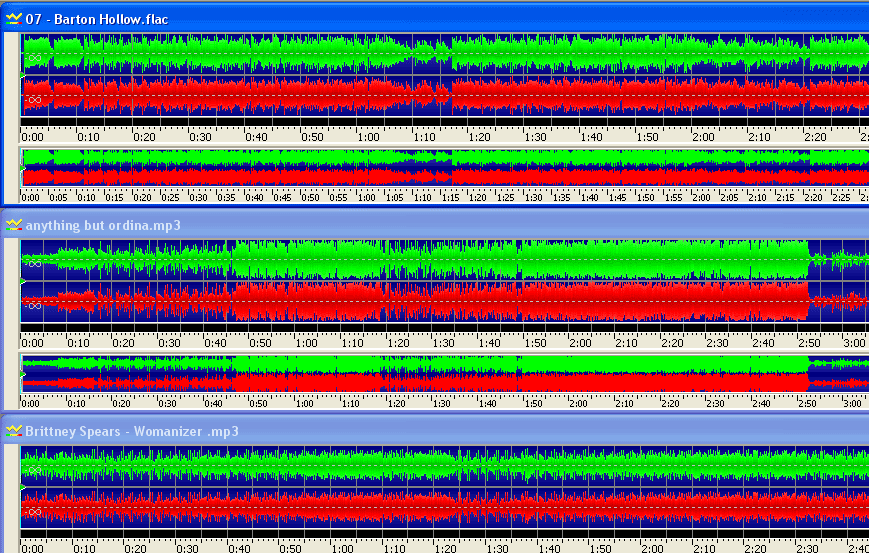Screen dimensions: 869x553
Task: Click -∞ level label on Womanizer green channel
Action: click(33, 470)
